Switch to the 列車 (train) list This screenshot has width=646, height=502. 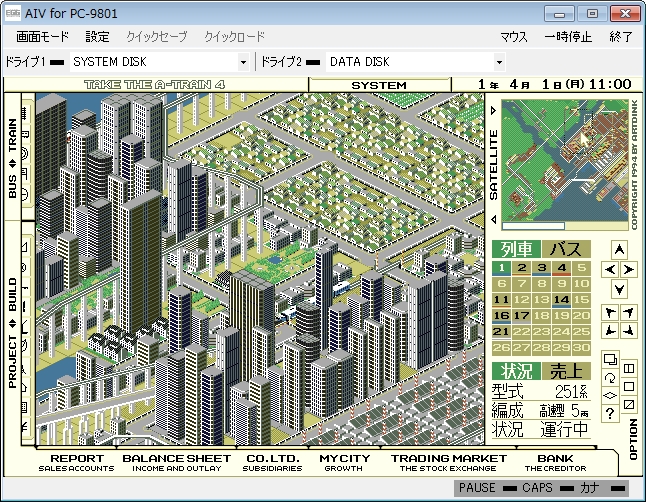[516, 249]
